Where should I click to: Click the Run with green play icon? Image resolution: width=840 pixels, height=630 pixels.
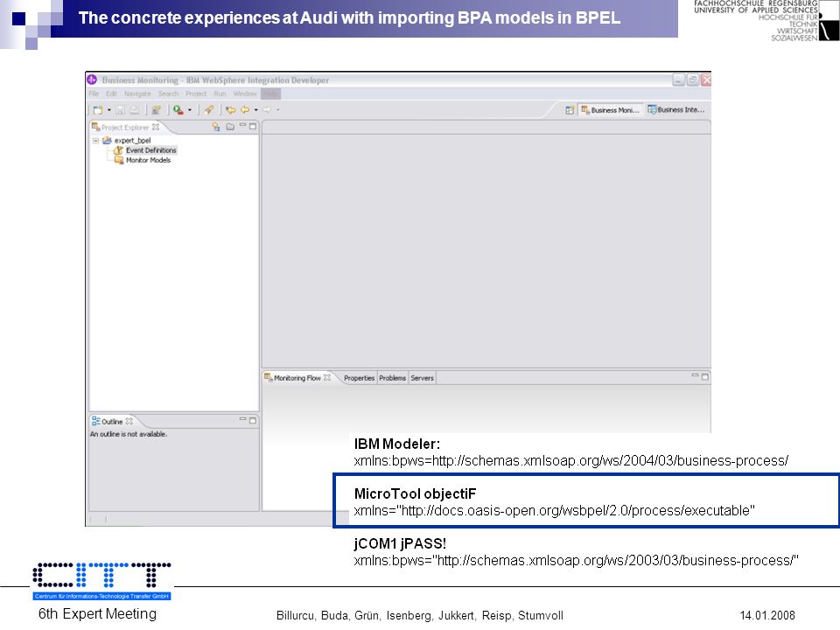click(178, 110)
